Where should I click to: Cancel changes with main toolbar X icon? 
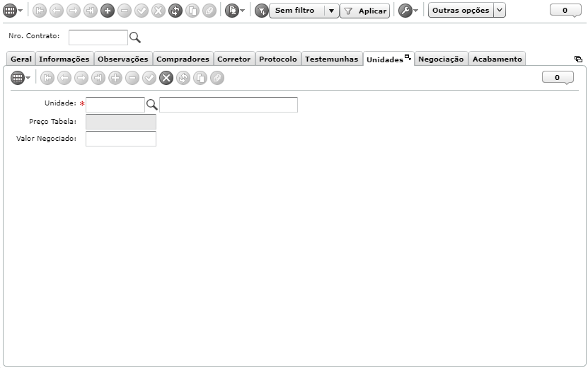[x=158, y=11]
